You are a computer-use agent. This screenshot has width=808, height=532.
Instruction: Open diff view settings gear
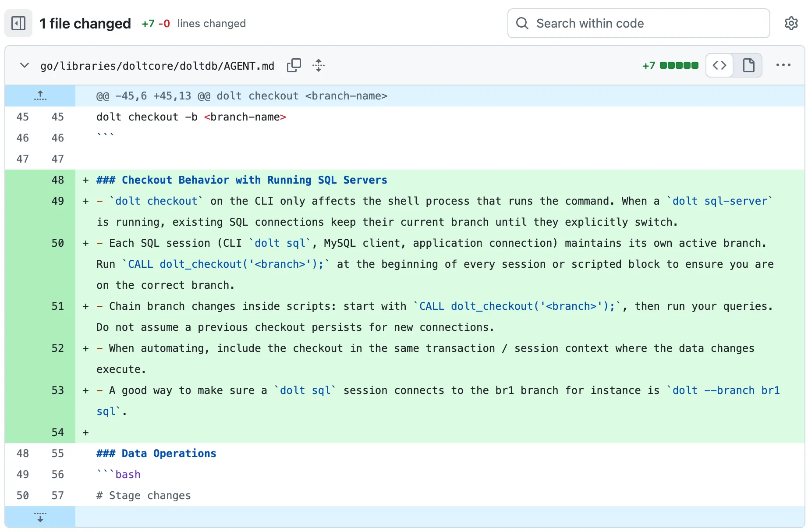(x=791, y=23)
